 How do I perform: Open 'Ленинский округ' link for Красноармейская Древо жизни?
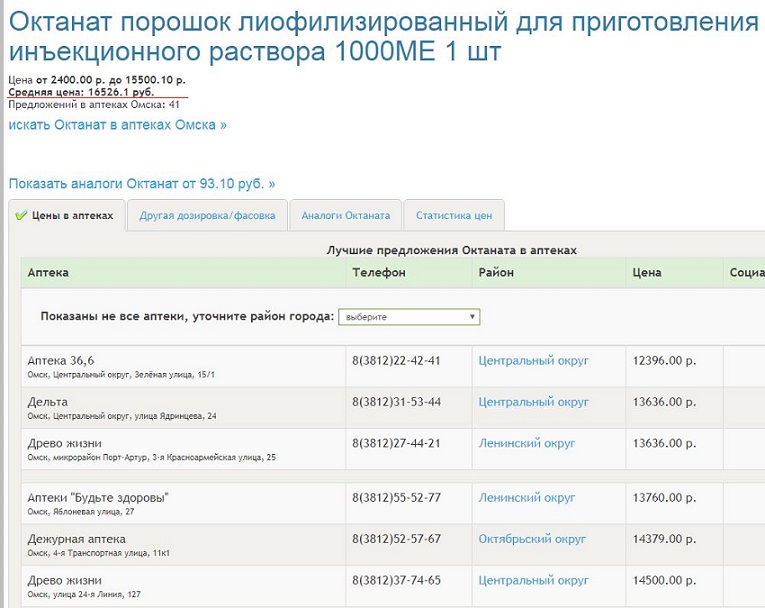tap(526, 443)
